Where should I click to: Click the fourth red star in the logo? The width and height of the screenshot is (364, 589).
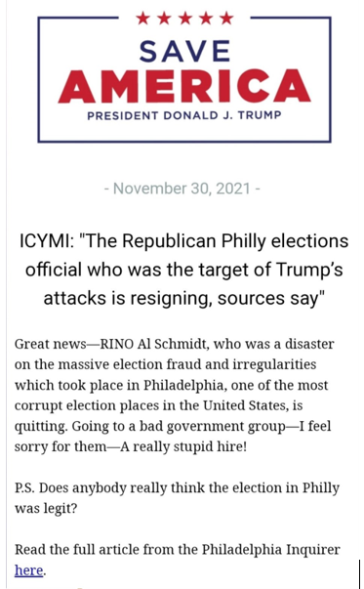click(x=206, y=18)
